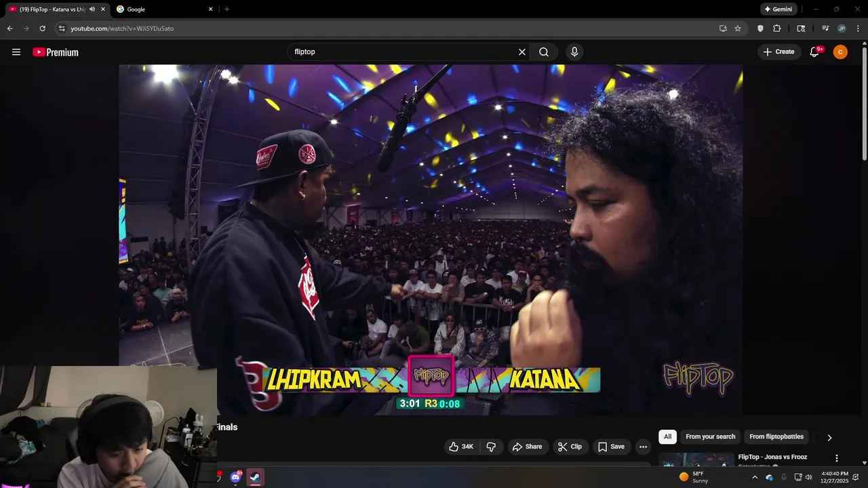
Task: Go to YouTube Premium home logo
Action: [56, 52]
